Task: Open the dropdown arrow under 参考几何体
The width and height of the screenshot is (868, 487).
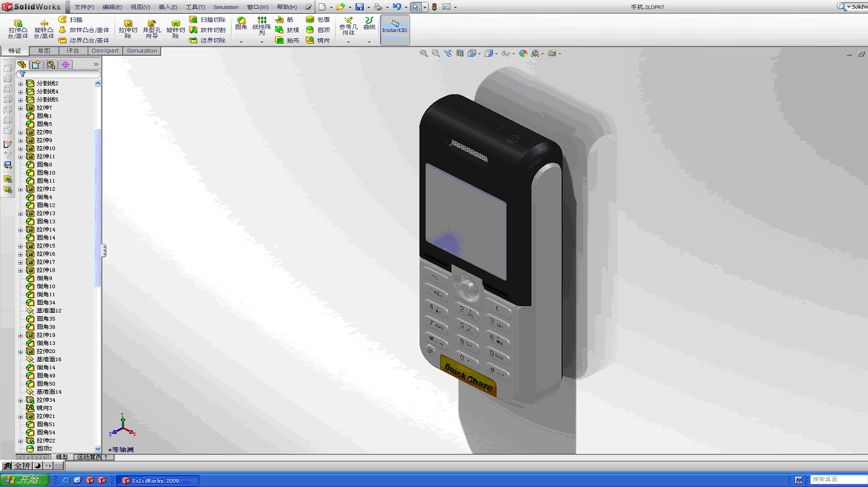Action: (x=348, y=42)
